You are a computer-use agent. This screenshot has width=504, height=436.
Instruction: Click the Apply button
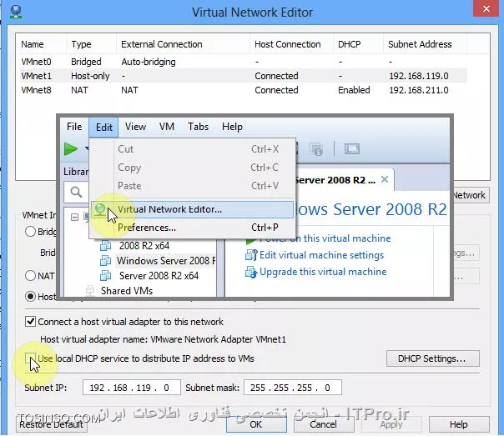click(x=391, y=424)
